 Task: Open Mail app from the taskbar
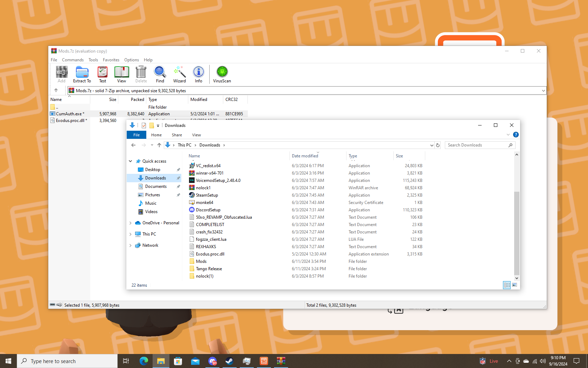coord(195,361)
